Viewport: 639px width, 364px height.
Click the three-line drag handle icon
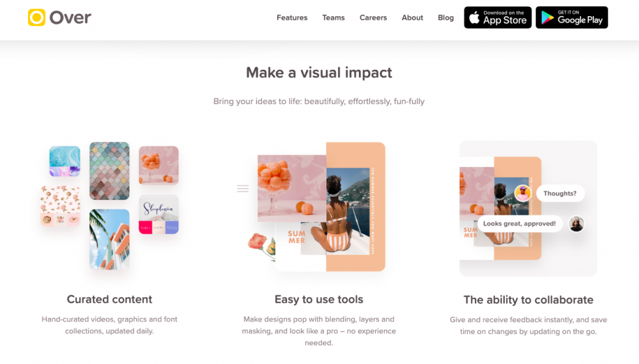[243, 188]
